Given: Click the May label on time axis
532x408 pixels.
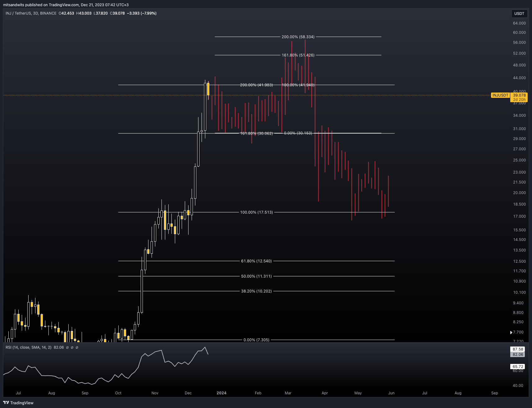Looking at the screenshot, I should point(358,393).
